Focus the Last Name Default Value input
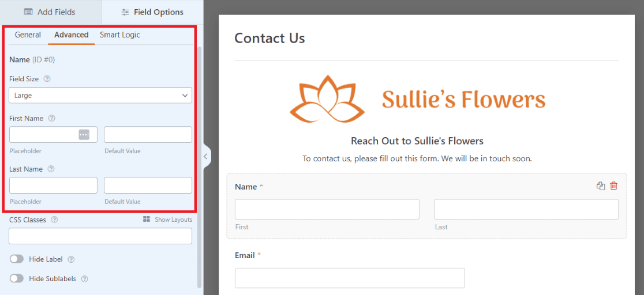 [148, 185]
